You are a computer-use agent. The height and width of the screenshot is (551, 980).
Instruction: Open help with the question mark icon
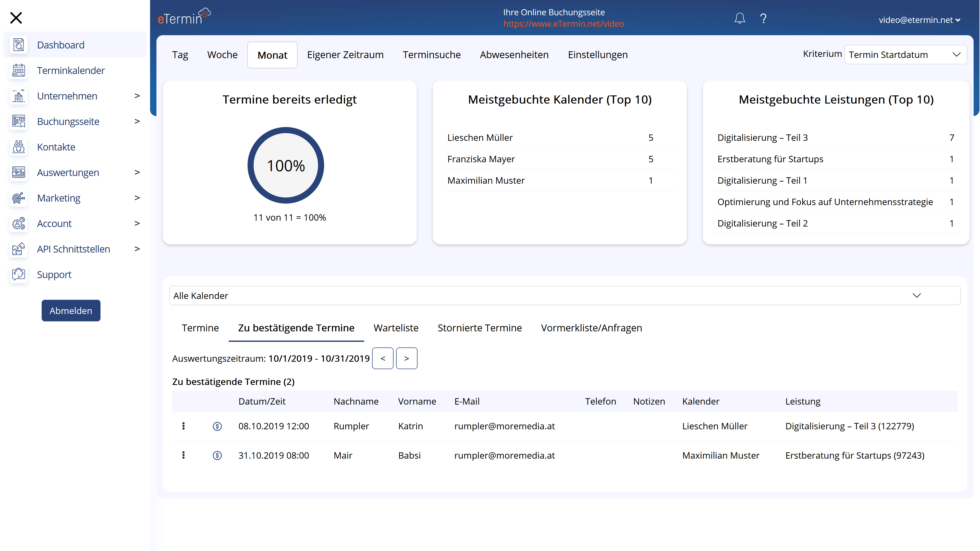click(763, 18)
